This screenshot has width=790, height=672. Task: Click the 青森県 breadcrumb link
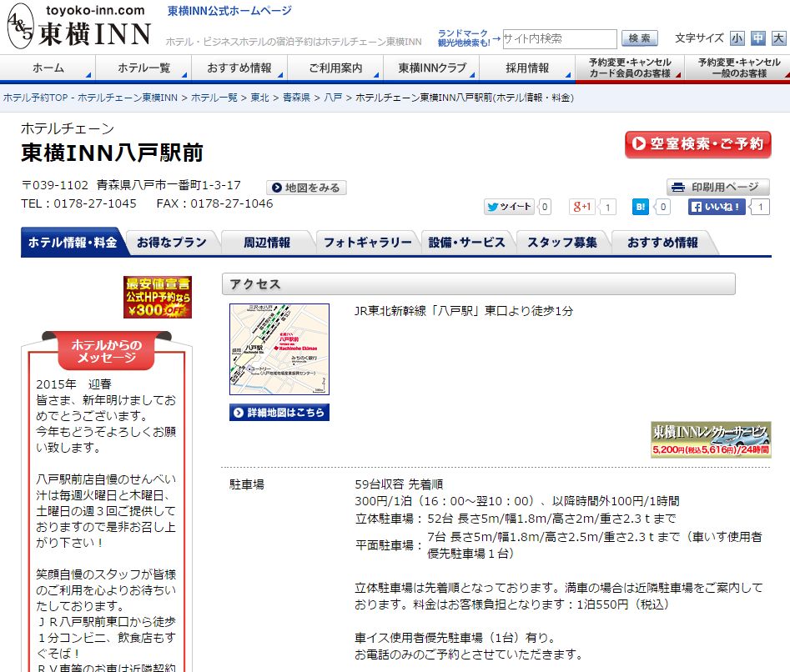(296, 98)
